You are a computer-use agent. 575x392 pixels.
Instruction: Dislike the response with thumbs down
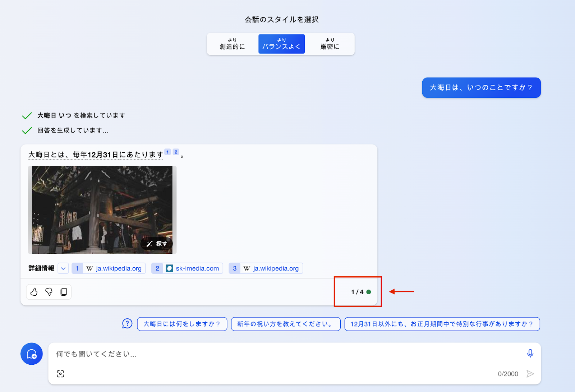coord(49,292)
